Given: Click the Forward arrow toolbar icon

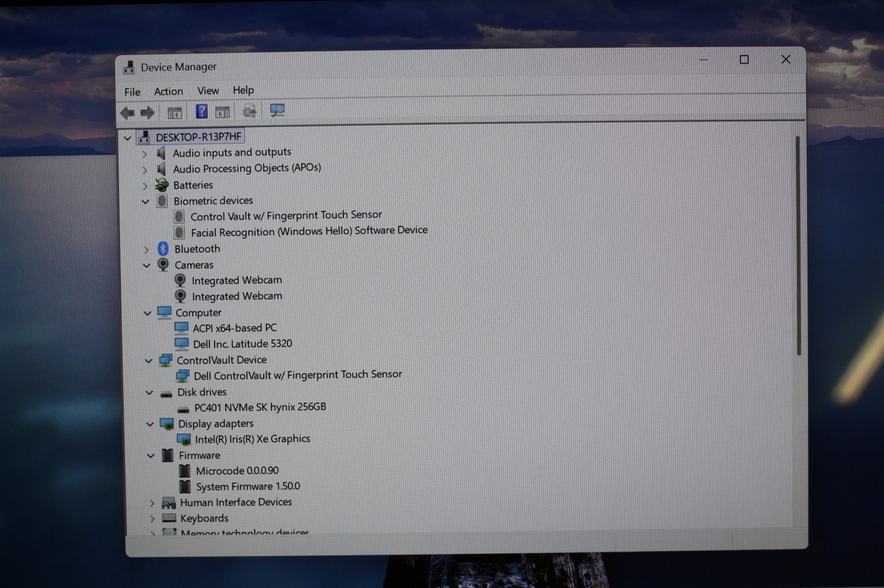Looking at the screenshot, I should [x=148, y=113].
